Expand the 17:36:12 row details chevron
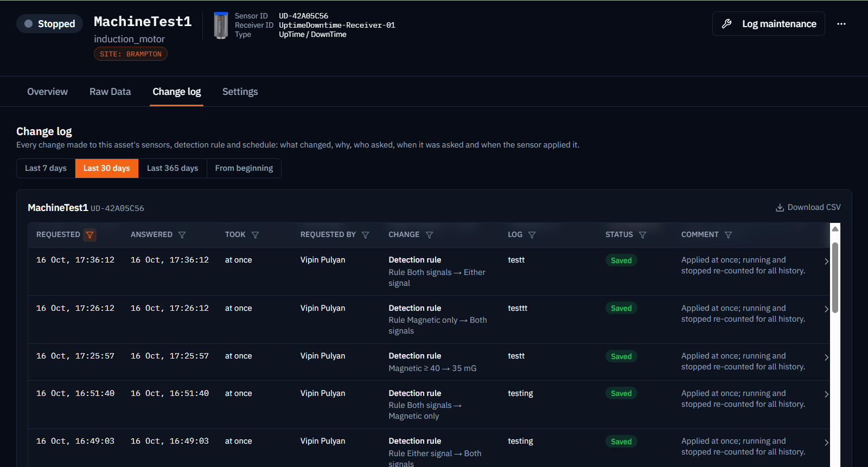The height and width of the screenshot is (467, 868). pyautogui.click(x=826, y=261)
